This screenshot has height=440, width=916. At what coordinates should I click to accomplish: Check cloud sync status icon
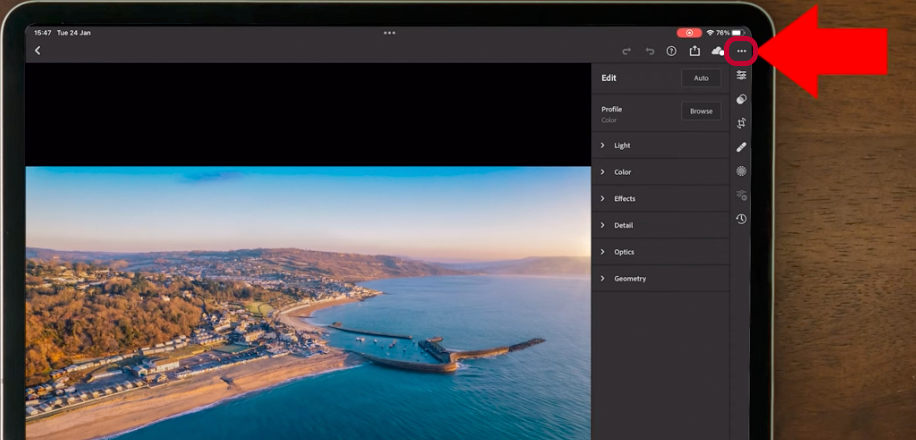(x=718, y=51)
